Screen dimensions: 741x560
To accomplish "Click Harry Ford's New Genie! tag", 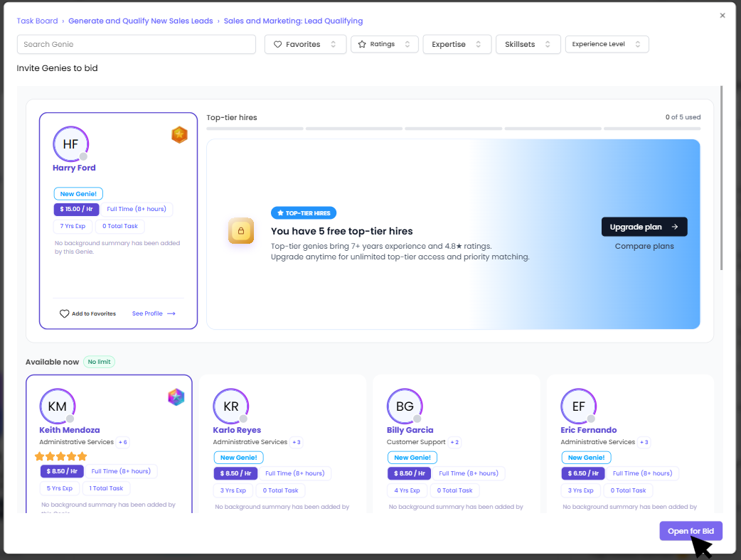I will tap(78, 193).
